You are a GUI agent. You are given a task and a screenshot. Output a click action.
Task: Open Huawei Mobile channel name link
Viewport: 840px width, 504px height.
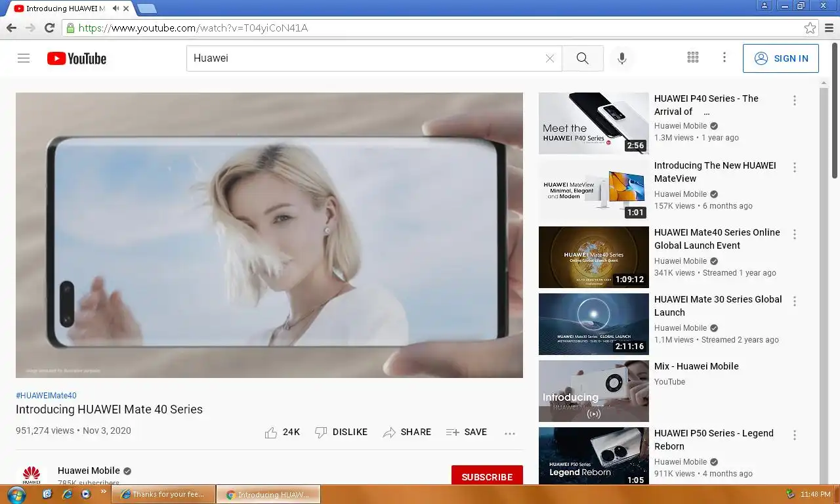pyautogui.click(x=89, y=471)
